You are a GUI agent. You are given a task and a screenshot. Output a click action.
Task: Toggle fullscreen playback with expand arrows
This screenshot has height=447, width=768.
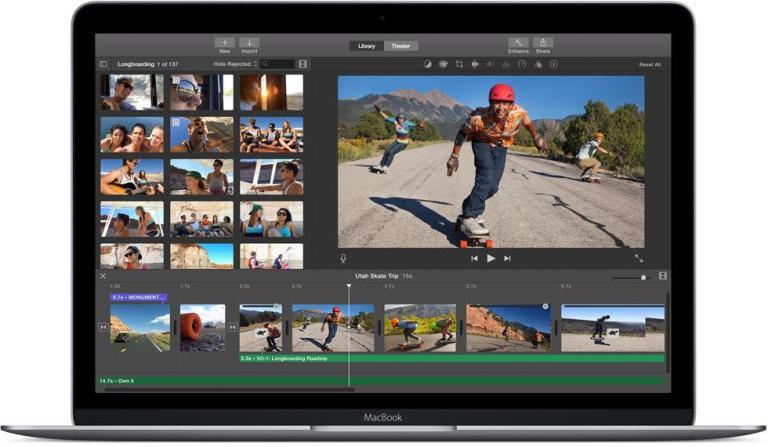pos(639,258)
